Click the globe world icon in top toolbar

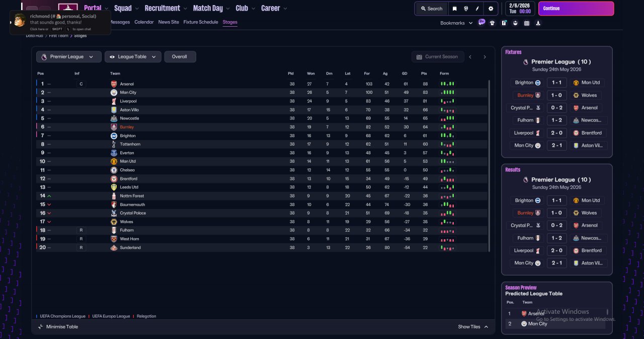click(x=466, y=9)
